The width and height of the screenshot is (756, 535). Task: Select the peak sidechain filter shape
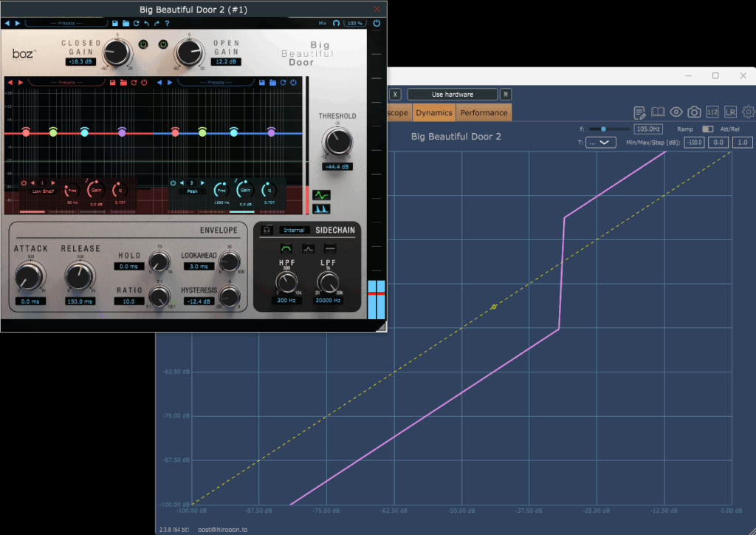[x=308, y=249]
